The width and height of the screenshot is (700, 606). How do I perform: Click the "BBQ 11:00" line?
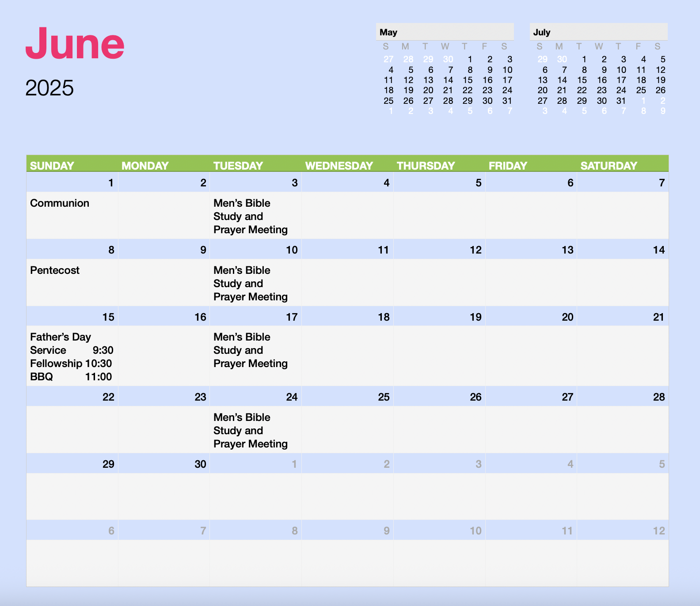point(71,377)
